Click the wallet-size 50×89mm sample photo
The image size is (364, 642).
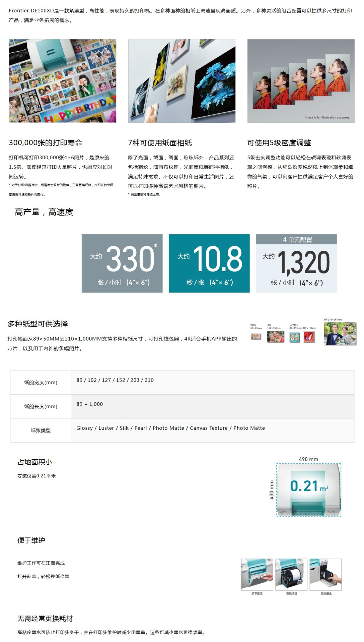[x=256, y=337]
